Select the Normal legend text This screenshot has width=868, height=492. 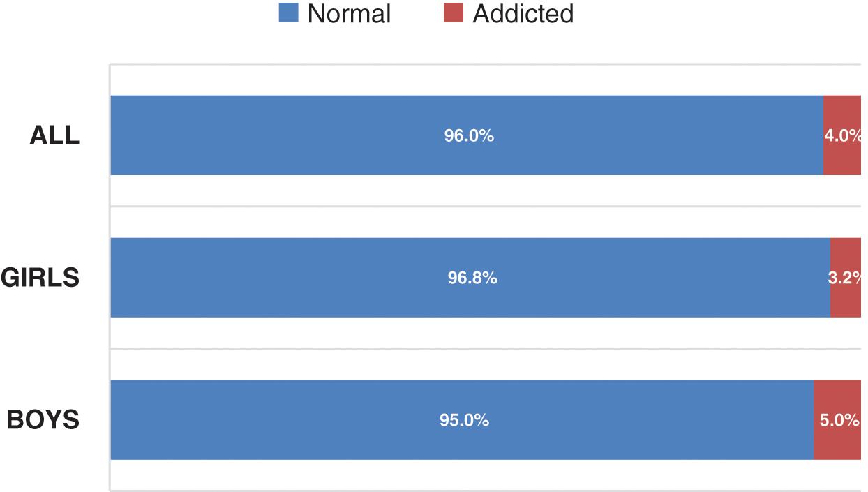[349, 14]
